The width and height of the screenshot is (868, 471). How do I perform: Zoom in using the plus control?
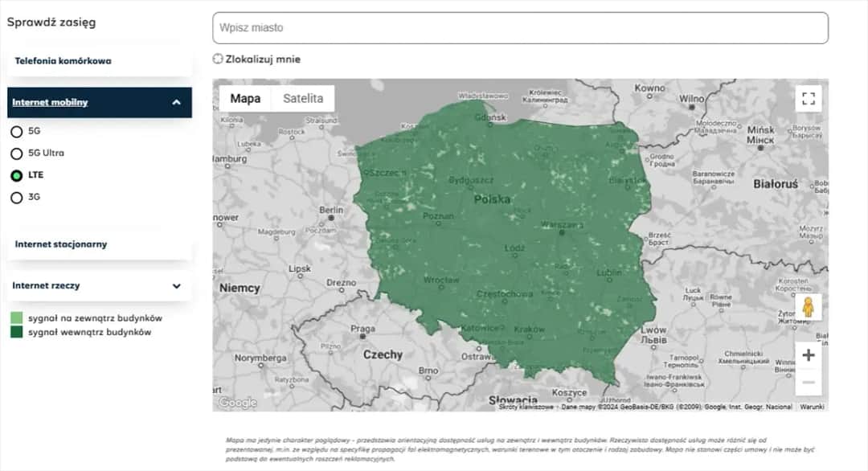click(809, 354)
